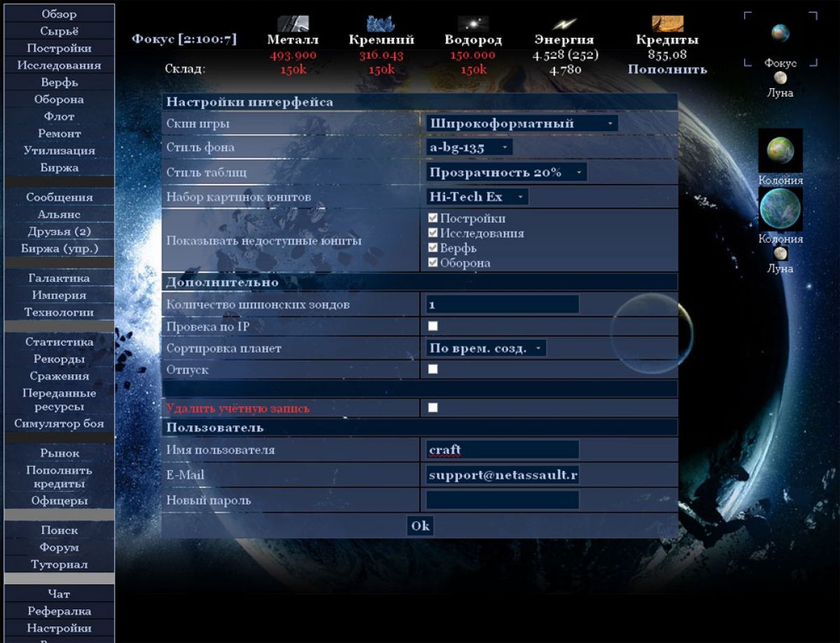Click the Фокус [2:100:7] planet title

tap(184, 39)
